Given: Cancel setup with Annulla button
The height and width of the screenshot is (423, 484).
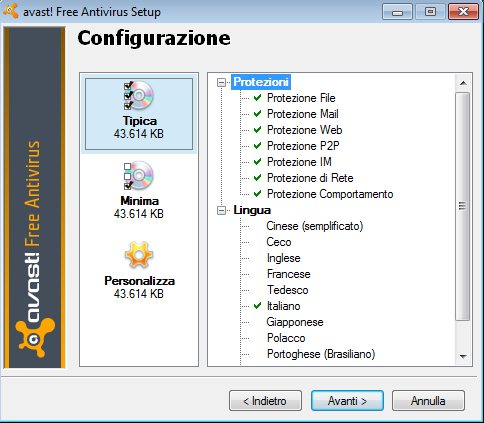Looking at the screenshot, I should tap(428, 401).
